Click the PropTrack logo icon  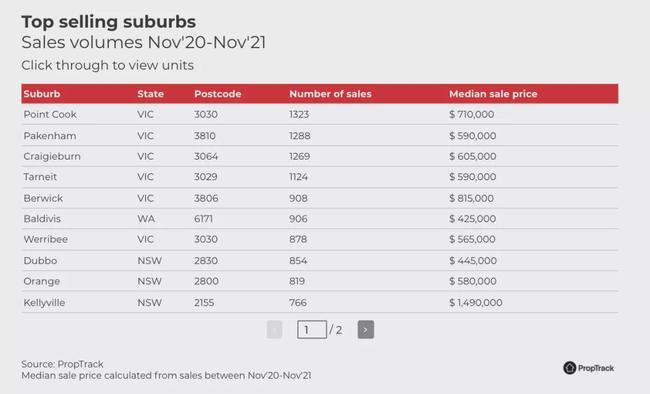coord(570,368)
